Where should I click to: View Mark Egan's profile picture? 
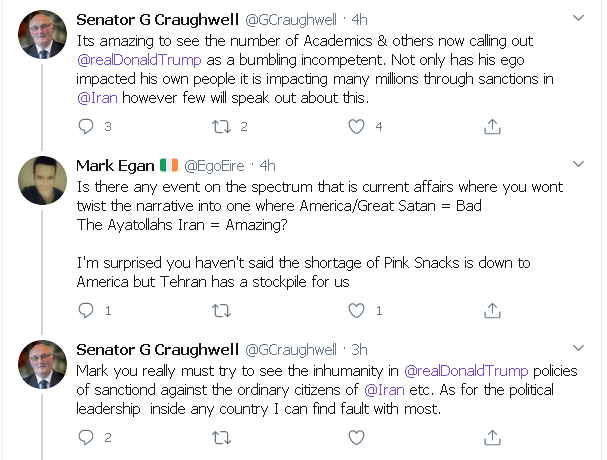(44, 180)
